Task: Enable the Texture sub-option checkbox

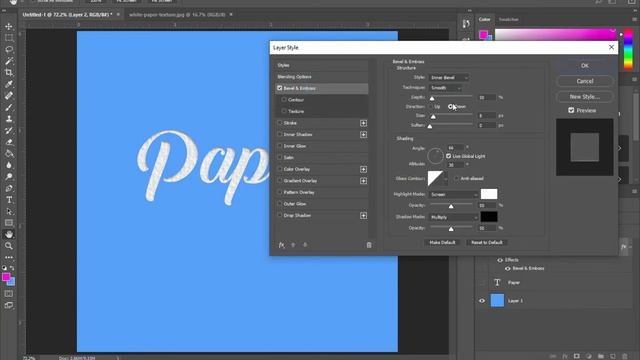Action: click(x=284, y=111)
